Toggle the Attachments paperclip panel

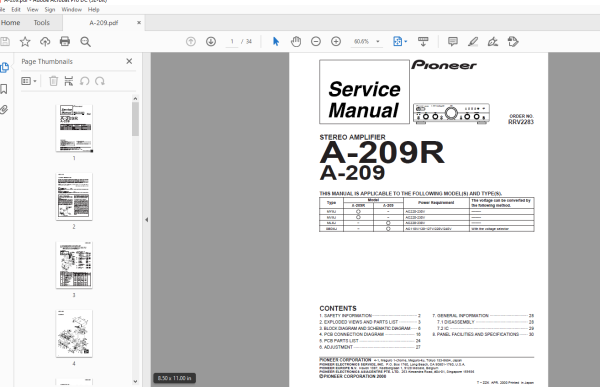click(x=4, y=110)
